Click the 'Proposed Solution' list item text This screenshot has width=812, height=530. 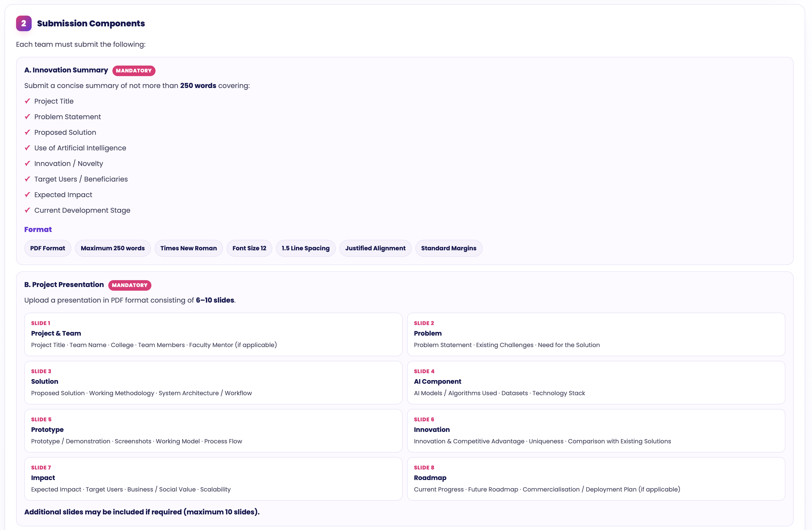(65, 132)
